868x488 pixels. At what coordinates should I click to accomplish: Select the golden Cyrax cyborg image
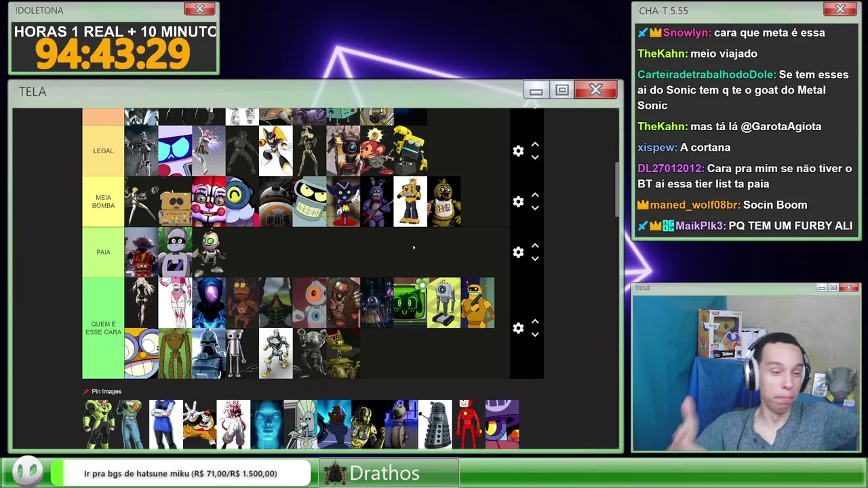click(368, 424)
